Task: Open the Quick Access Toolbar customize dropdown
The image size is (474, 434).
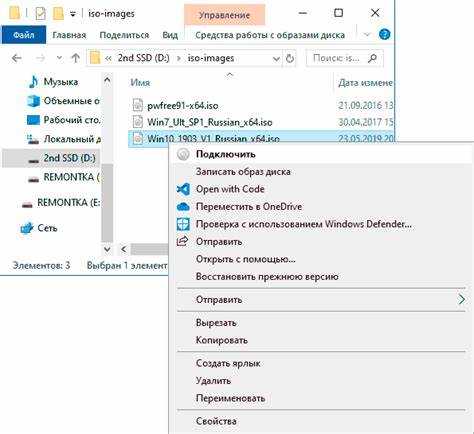Action: 73,14
